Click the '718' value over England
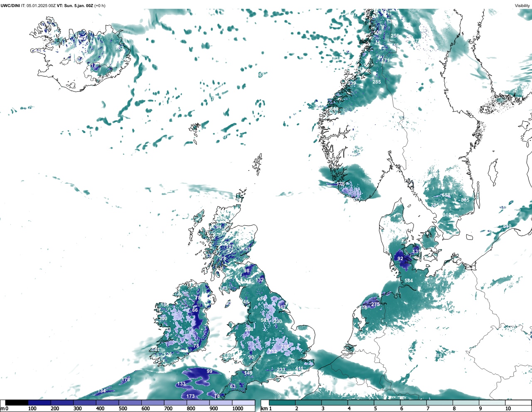Screen dimensions: 532x412 pyautogui.click(x=285, y=347)
